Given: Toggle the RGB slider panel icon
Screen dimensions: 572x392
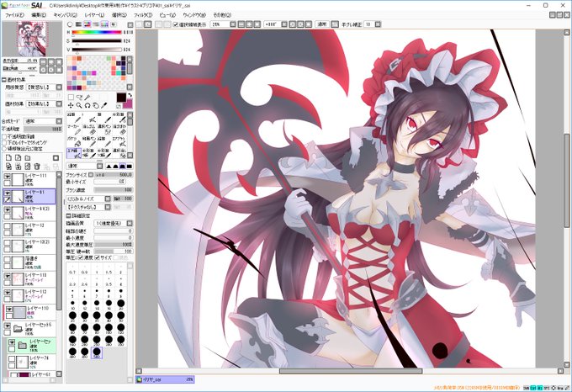Looking at the screenshot, I should (78, 24).
